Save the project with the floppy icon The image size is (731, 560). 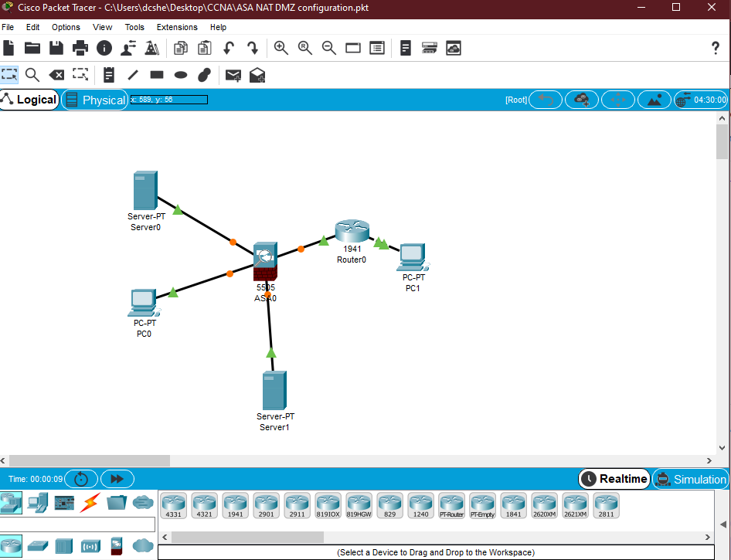tap(56, 48)
